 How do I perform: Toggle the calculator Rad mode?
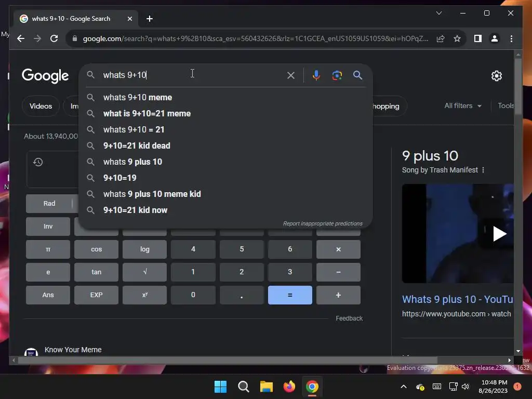[49, 204]
